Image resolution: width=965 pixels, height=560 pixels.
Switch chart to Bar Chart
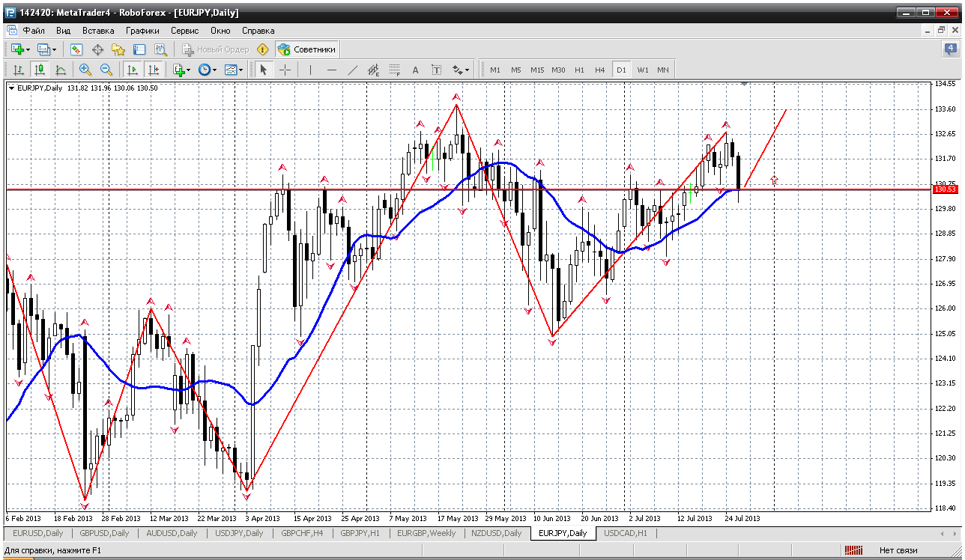click(x=19, y=70)
